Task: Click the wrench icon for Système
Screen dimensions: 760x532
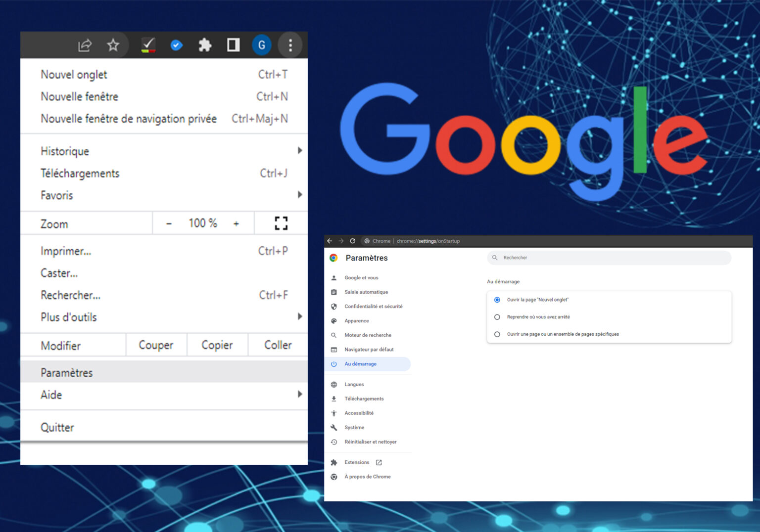Action: coord(334,428)
